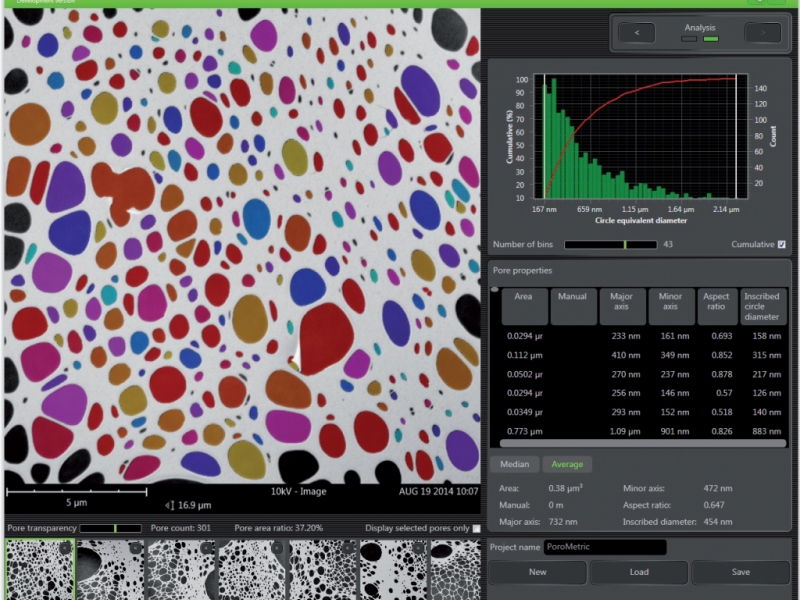The image size is (800, 600).
Task: Click the Manual column header
Action: coord(573,306)
